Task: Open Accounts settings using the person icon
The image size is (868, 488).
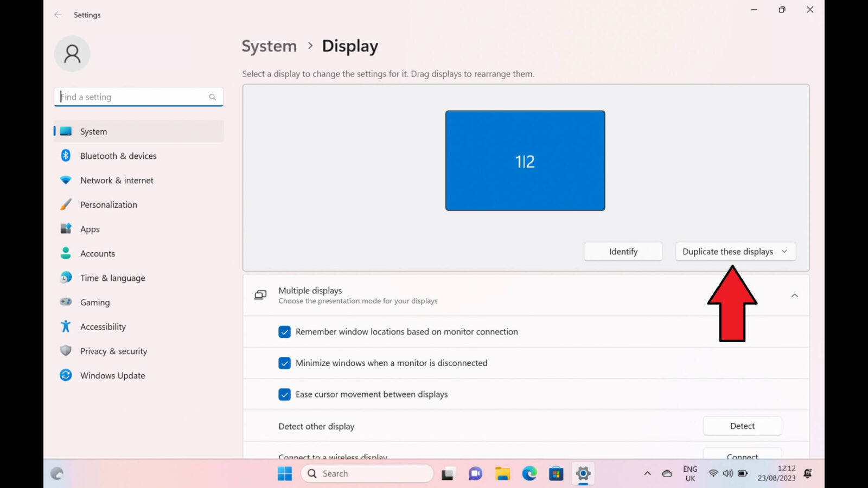Action: click(66, 253)
